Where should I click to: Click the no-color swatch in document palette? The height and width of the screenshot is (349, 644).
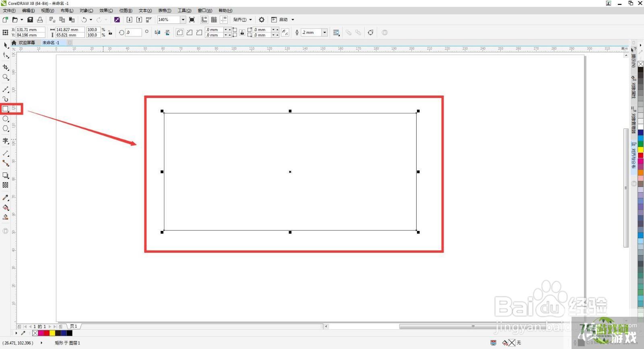coord(35,333)
